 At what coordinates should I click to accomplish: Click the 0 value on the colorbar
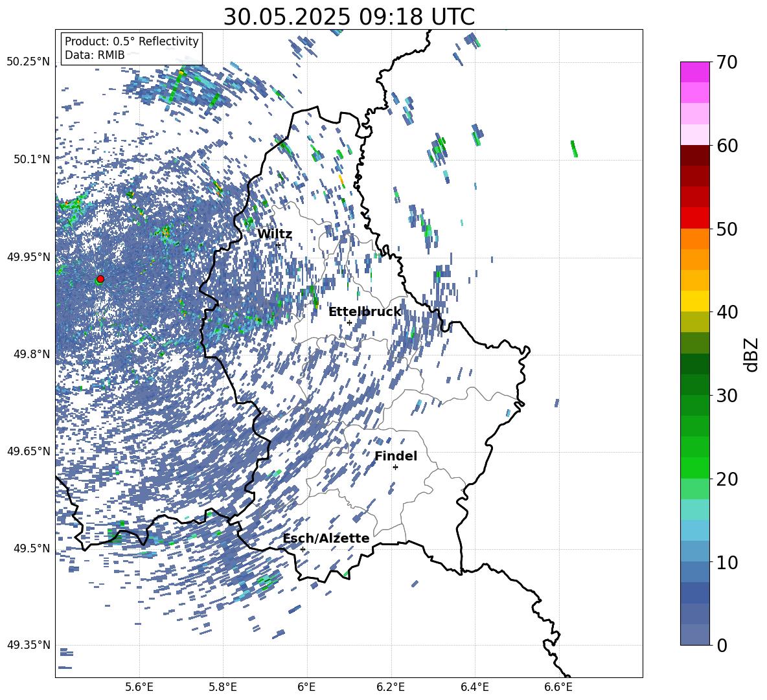tap(722, 645)
